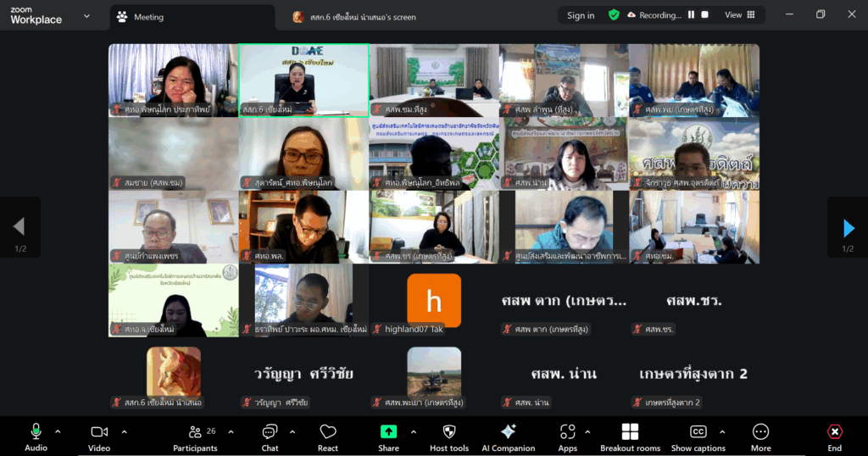
Task: Expand the Audio options arrow
Action: (x=58, y=431)
